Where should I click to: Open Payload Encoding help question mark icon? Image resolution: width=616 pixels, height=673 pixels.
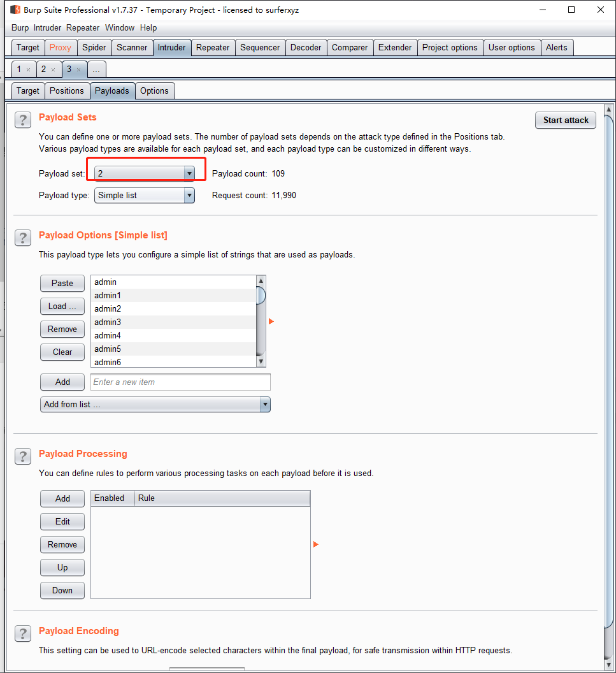coord(23,633)
